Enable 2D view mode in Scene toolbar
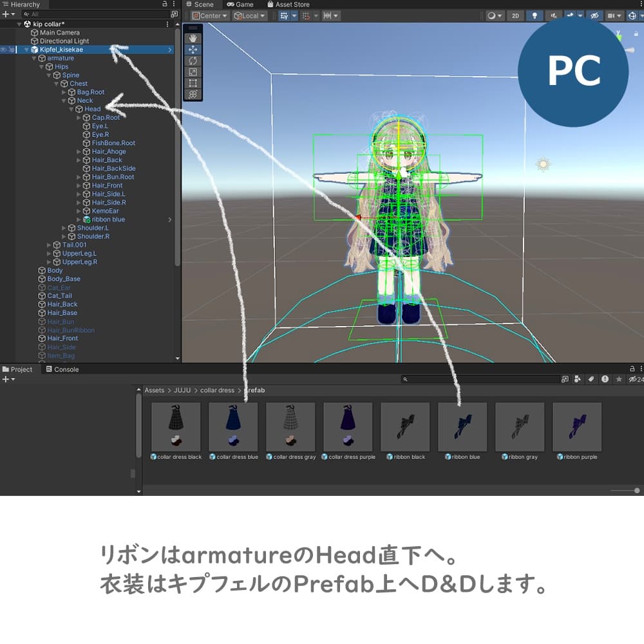Screen dimensions: 644x644 pos(515,15)
